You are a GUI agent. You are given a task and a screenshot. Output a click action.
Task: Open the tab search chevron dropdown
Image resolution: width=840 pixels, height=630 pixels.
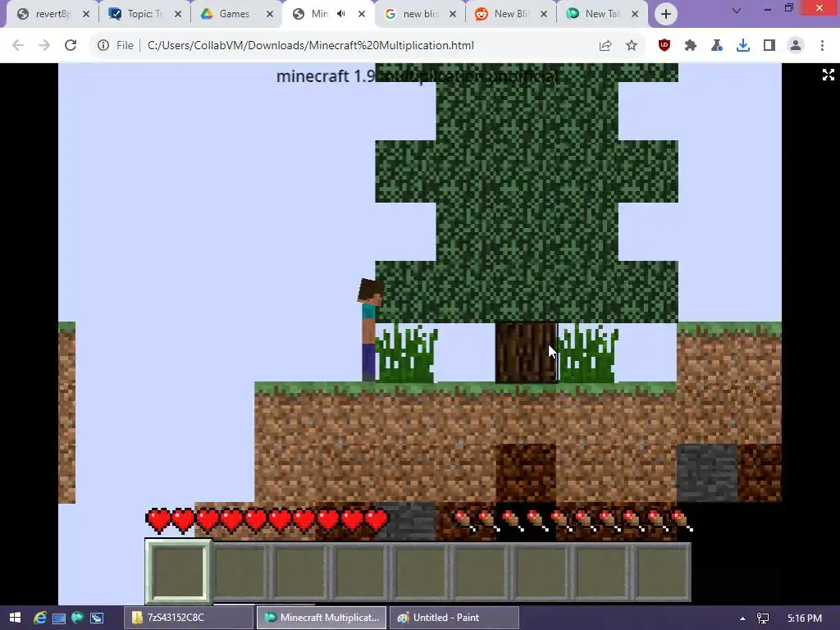pos(737,10)
